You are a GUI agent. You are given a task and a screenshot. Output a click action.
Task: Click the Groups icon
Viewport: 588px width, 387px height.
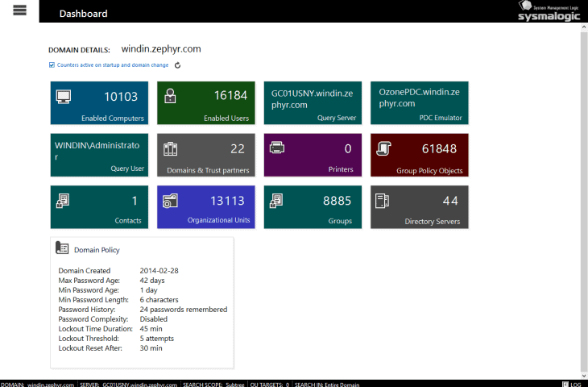tap(276, 201)
